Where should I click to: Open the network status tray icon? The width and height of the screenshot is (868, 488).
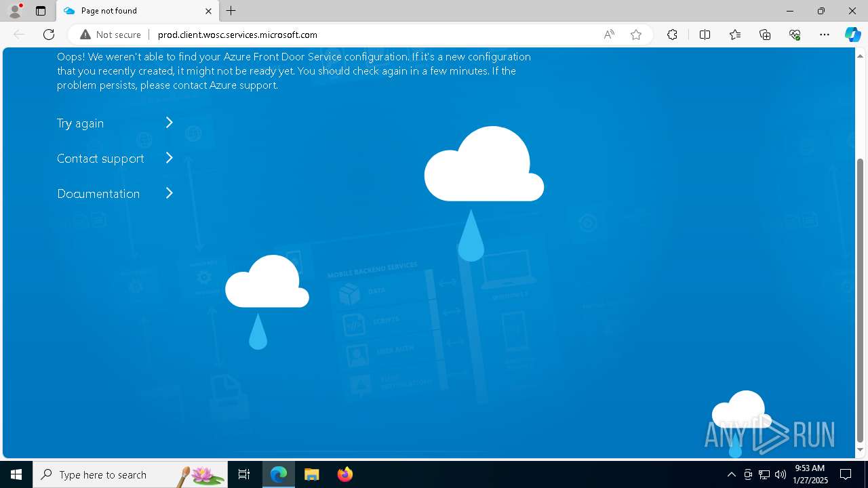click(x=764, y=474)
